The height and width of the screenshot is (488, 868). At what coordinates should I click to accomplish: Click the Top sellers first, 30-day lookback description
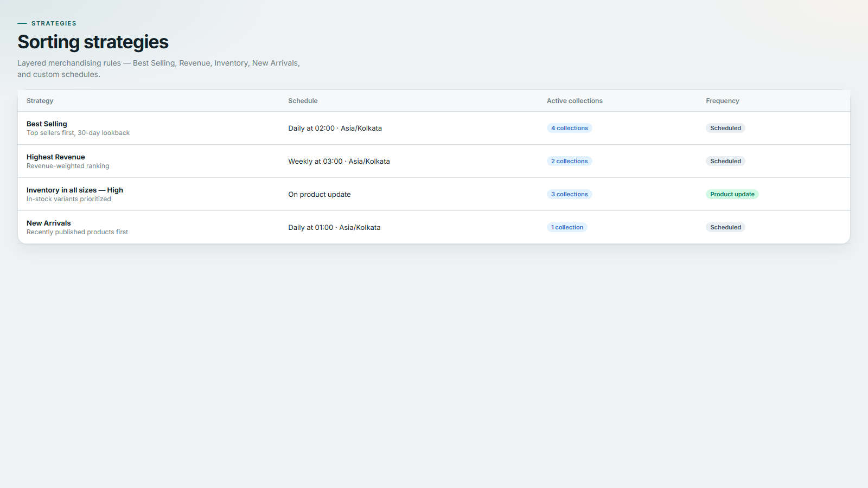click(78, 133)
